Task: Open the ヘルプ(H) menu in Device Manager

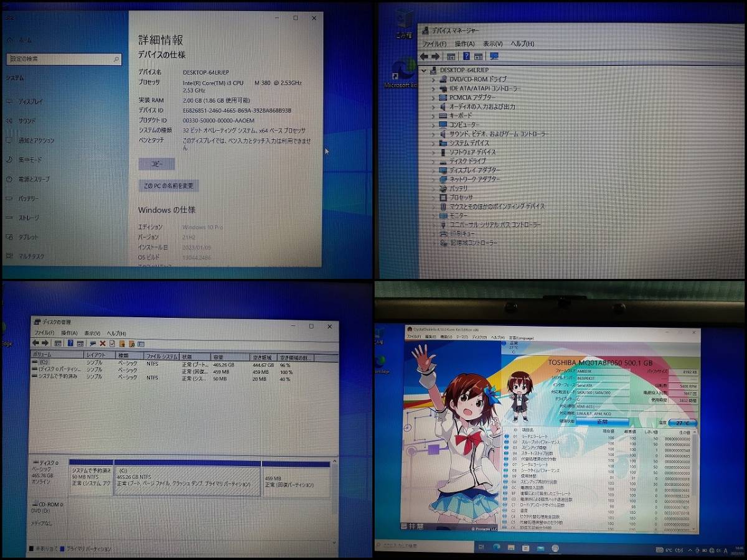Action: point(522,44)
